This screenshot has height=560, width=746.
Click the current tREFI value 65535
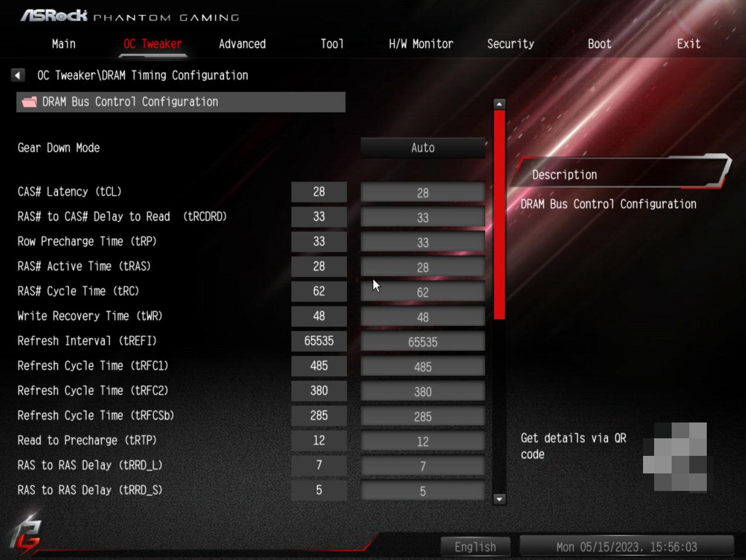[x=319, y=341]
